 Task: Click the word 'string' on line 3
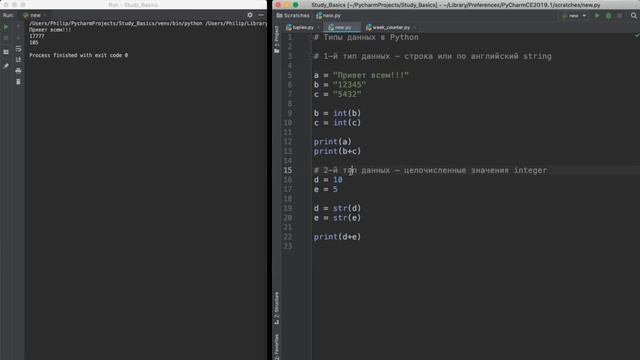pyautogui.click(x=537, y=56)
